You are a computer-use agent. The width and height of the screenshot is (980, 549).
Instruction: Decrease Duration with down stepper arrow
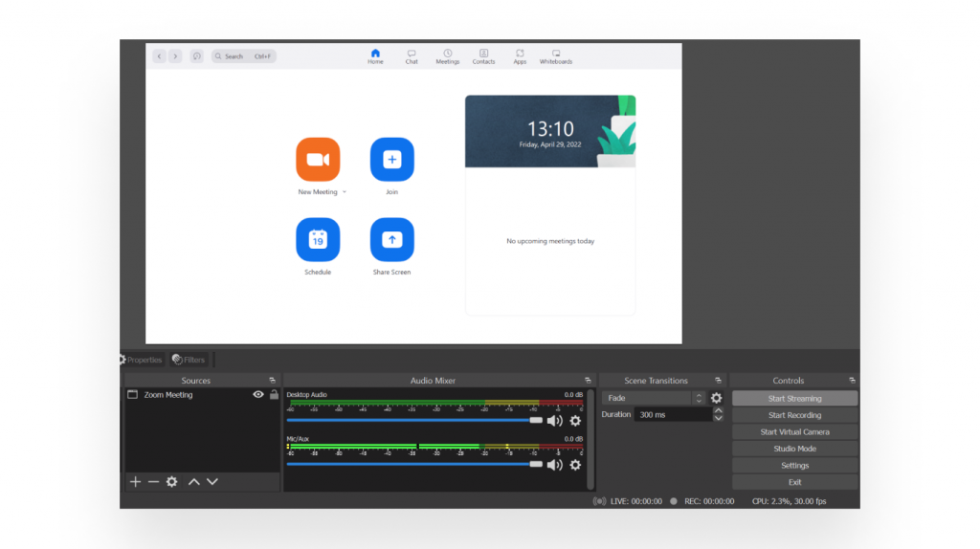pos(718,419)
